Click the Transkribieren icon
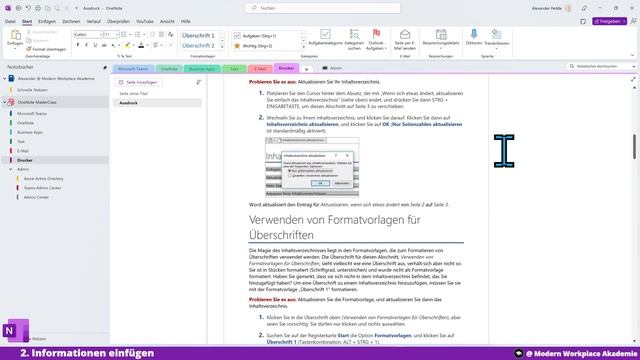The image size is (640, 360). click(496, 34)
